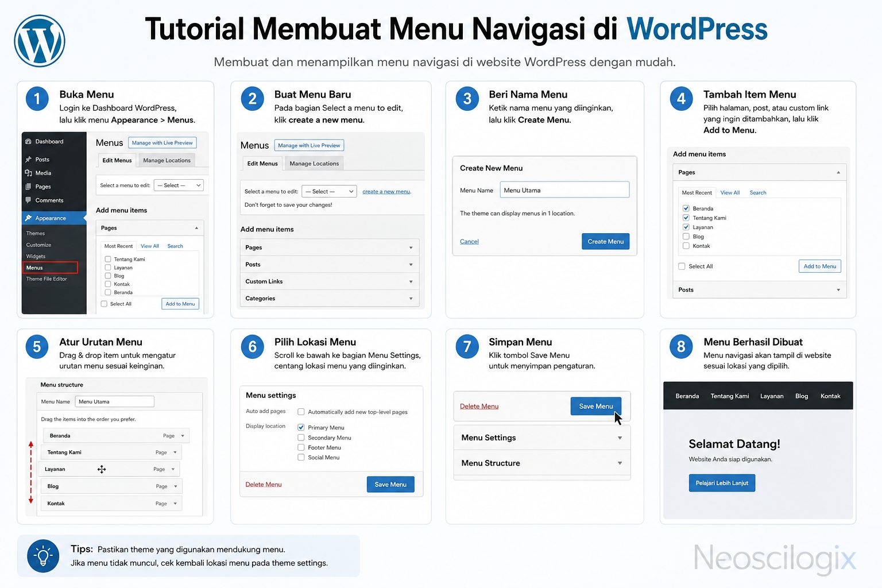Collapse the Pages section in Tambah Item Menu panel

(x=838, y=172)
